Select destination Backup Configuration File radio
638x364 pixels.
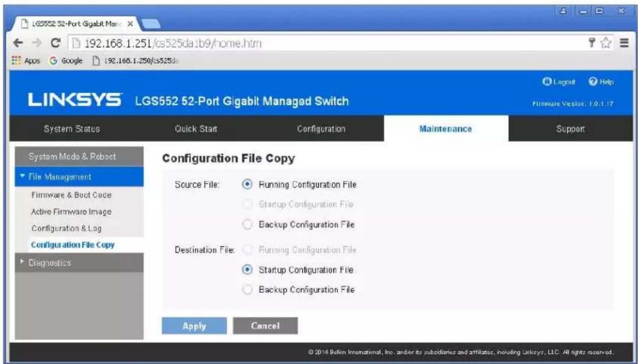247,289
